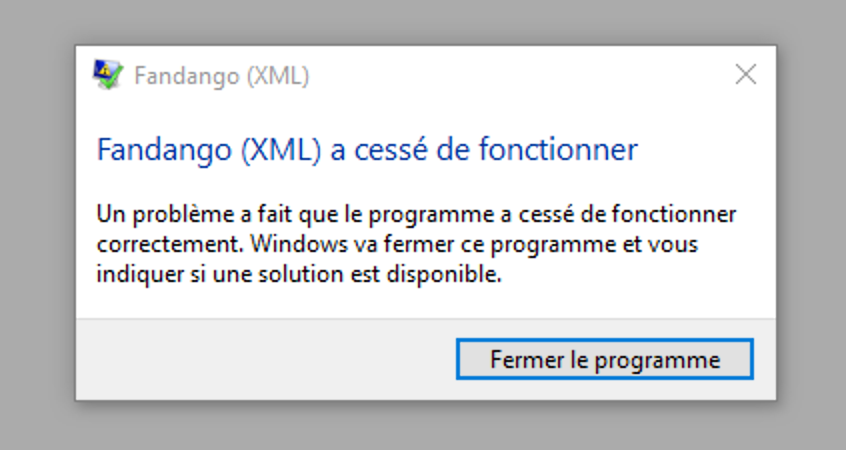This screenshot has height=450, width=846.
Task: Click the Fandango app icon in title bar
Action: tap(107, 75)
